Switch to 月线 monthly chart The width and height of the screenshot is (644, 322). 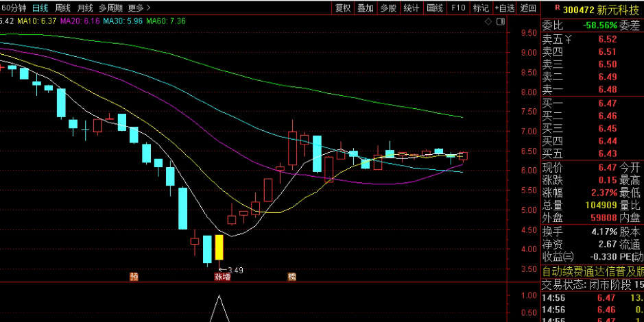[x=85, y=8]
